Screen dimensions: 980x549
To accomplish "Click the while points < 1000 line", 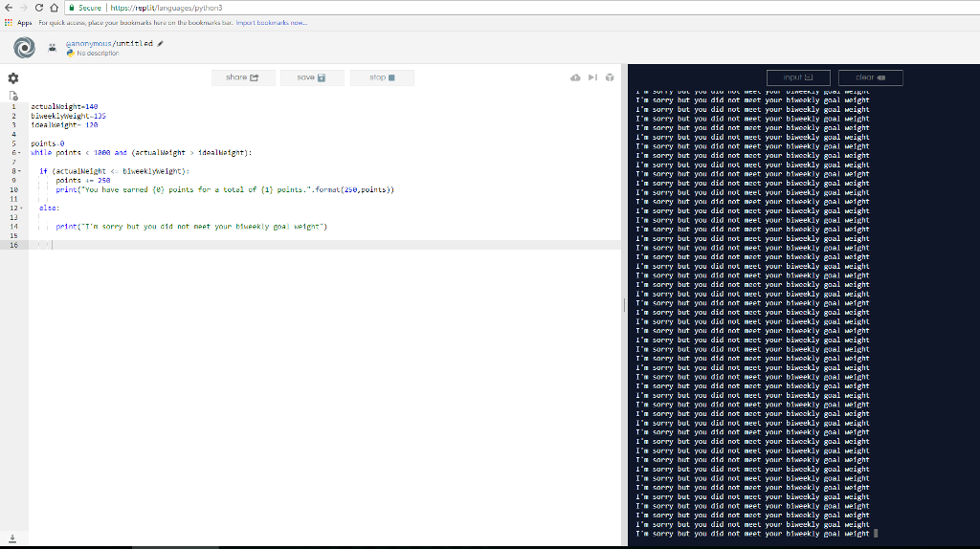I will click(142, 152).
